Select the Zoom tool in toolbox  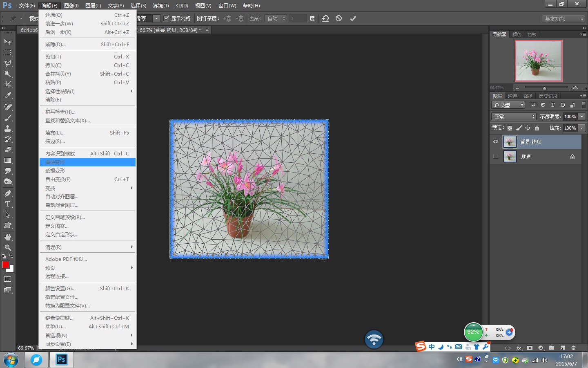pos(8,248)
